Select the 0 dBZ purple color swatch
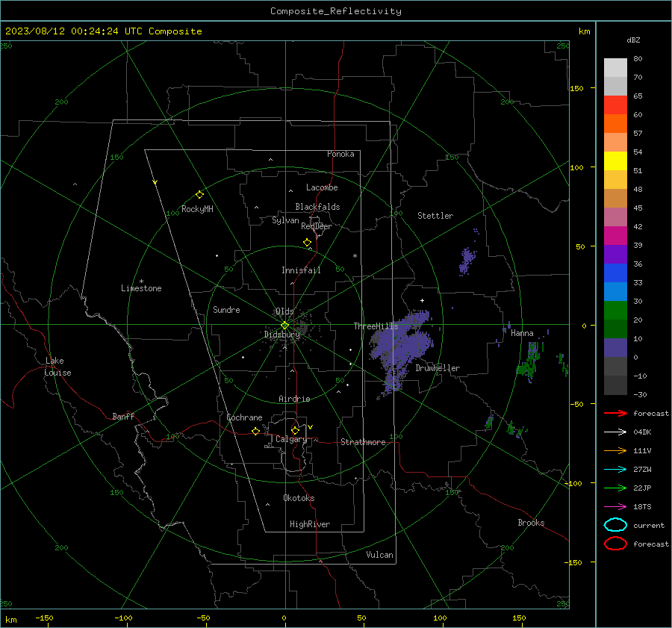Screen dimensions: 672x628 coord(615,348)
